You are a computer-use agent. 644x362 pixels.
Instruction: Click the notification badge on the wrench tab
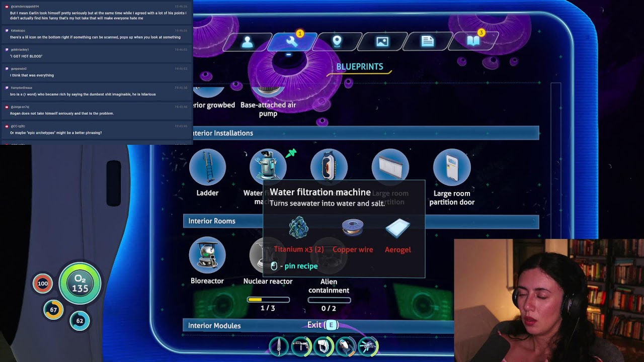[x=300, y=34]
